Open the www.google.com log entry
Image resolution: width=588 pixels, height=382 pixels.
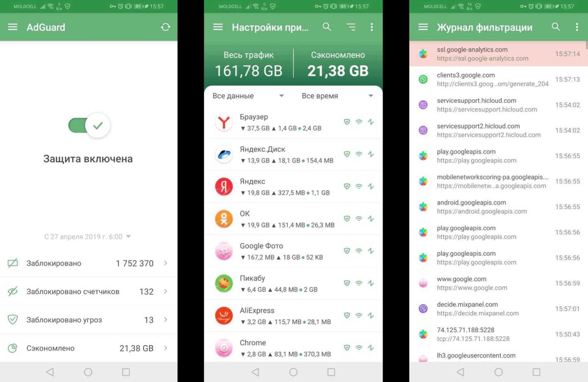point(499,283)
